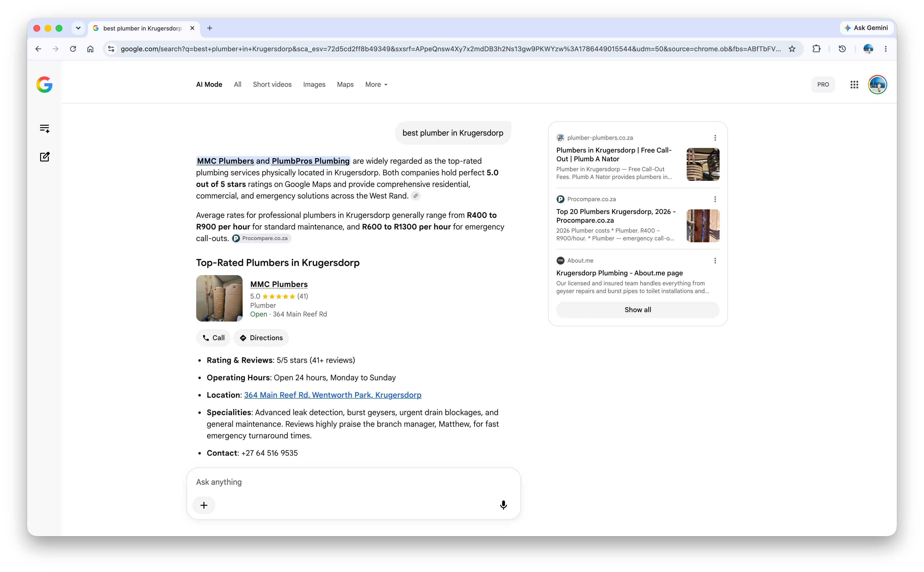Screen dimensions: 924x572
Task: Open the Procompare.co.za citation chip
Action: tap(262, 238)
